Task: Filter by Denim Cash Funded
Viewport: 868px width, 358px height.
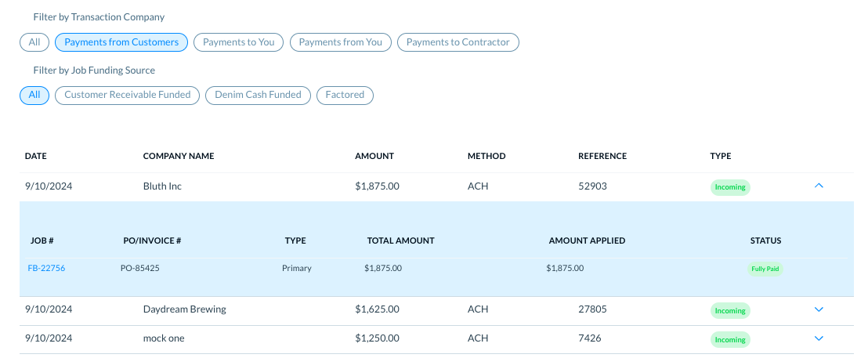Action: click(x=259, y=95)
